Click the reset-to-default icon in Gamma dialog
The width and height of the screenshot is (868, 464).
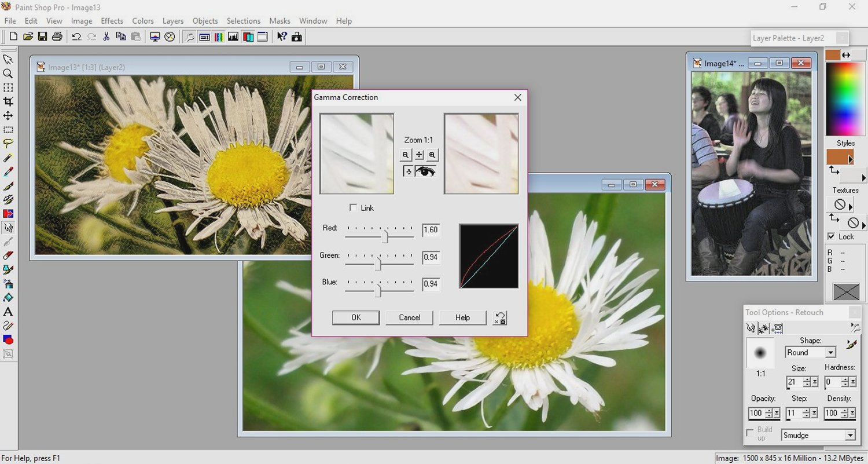point(499,318)
